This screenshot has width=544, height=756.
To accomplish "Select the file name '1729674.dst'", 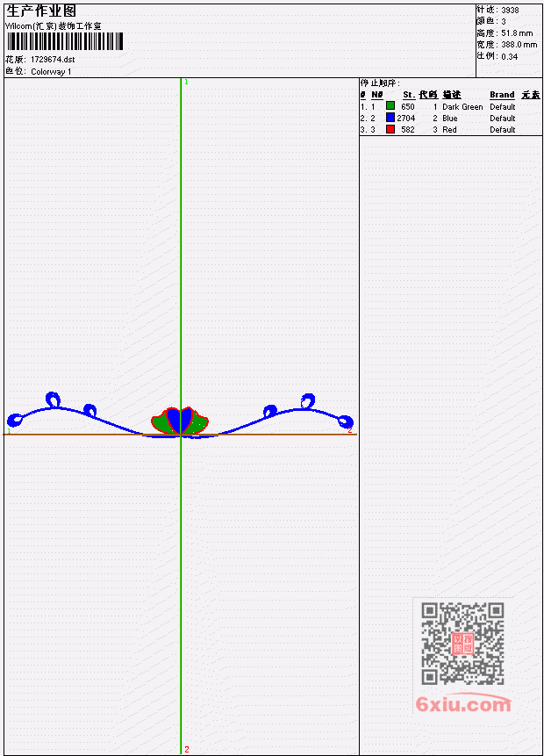I will tap(53, 60).
